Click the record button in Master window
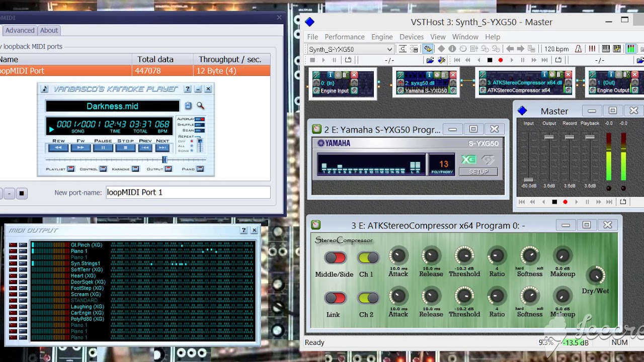The height and width of the screenshot is (362, 644). pos(565,202)
